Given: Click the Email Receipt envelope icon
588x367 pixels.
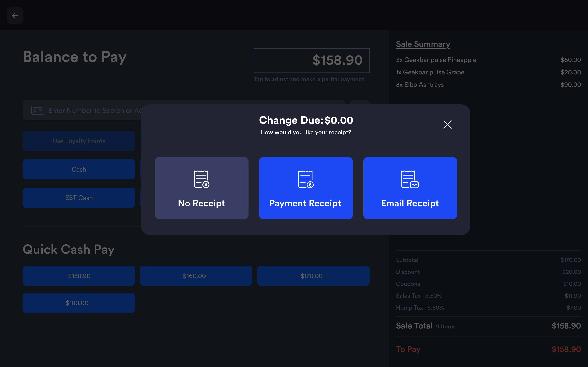Looking at the screenshot, I should pyautogui.click(x=410, y=179).
